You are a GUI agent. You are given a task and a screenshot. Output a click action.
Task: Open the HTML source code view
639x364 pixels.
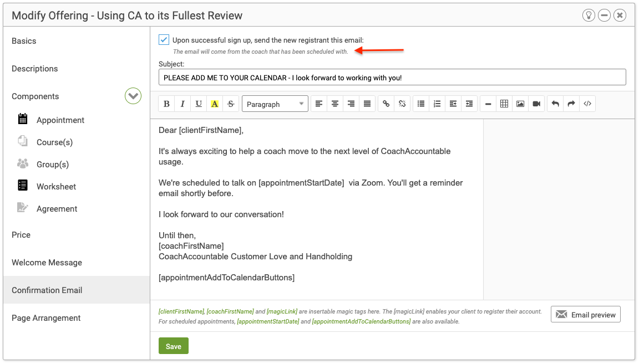[587, 104]
